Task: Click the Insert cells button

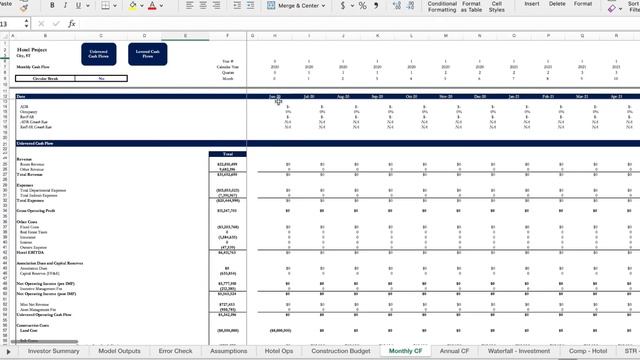Action: click(531, 4)
